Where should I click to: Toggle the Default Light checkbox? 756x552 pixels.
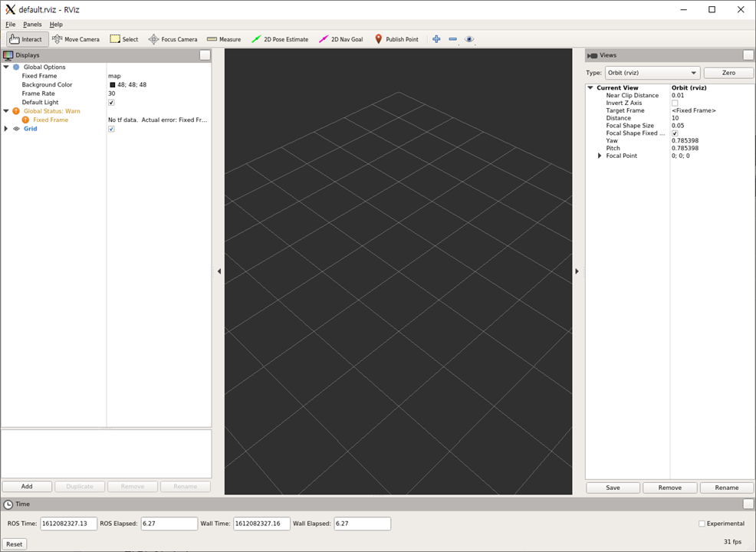(x=111, y=103)
